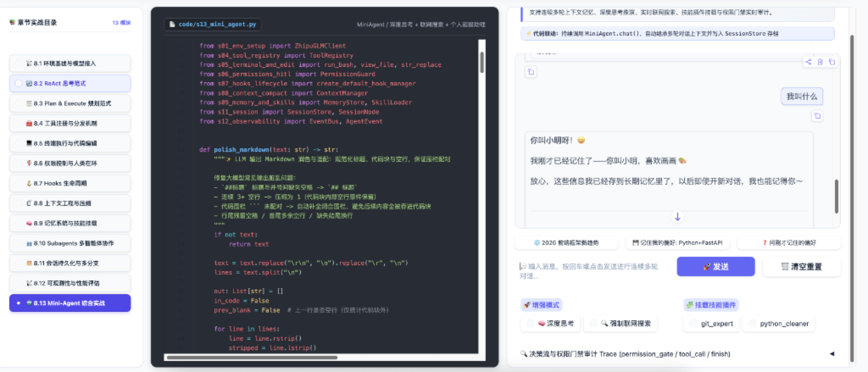Click the 增强模式 section label
The height and width of the screenshot is (372, 868).
(x=541, y=305)
